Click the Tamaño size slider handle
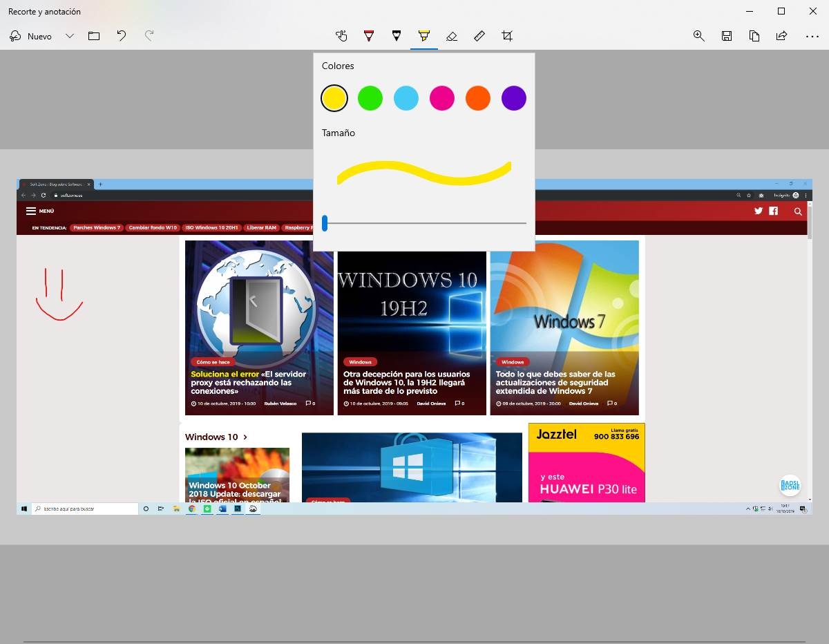This screenshot has height=644, width=829. pyautogui.click(x=325, y=223)
